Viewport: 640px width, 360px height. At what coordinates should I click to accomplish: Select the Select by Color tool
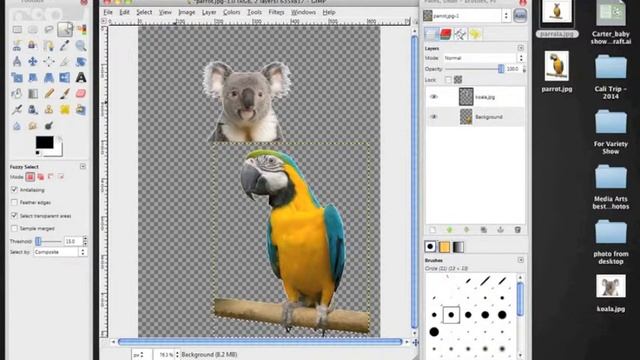(x=81, y=29)
